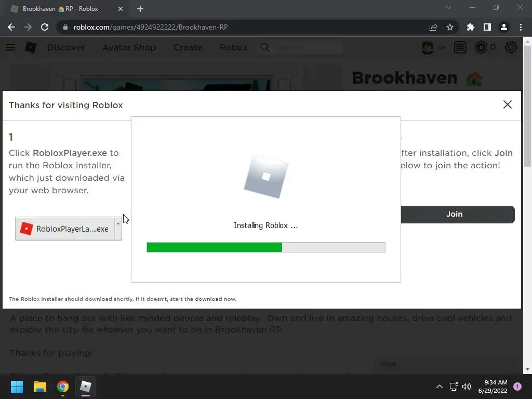Go to the Roblox home logo
This screenshot has width=532, height=399.
(x=31, y=47)
